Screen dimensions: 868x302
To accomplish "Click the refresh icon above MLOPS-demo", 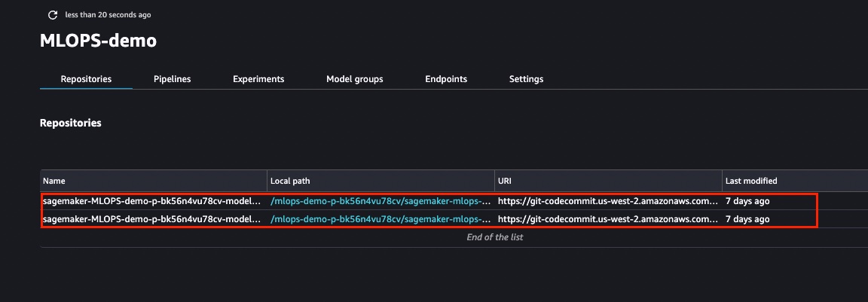I will (53, 15).
